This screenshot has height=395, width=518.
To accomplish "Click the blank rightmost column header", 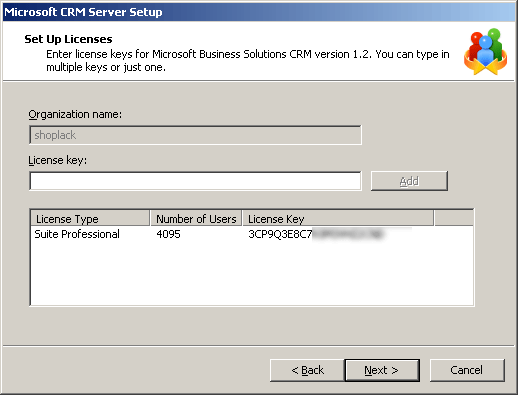I will pyautogui.click(x=454, y=218).
